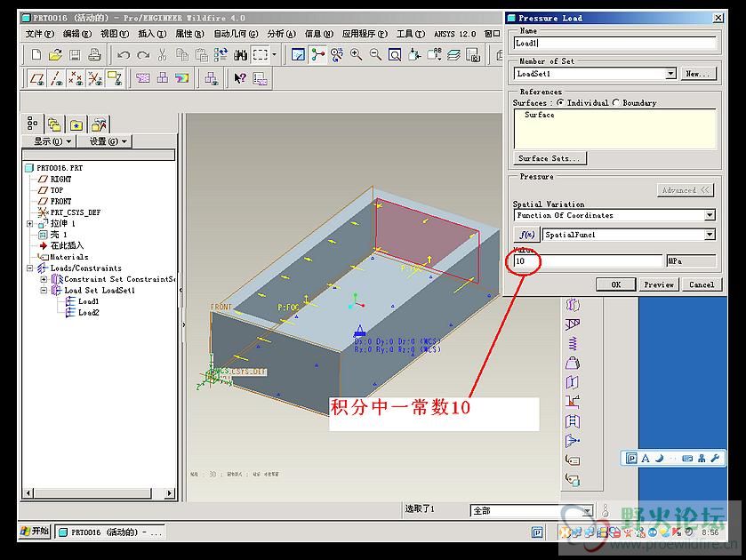Click the load Name input field
Viewport: 746px width, 560px height.
coord(614,43)
